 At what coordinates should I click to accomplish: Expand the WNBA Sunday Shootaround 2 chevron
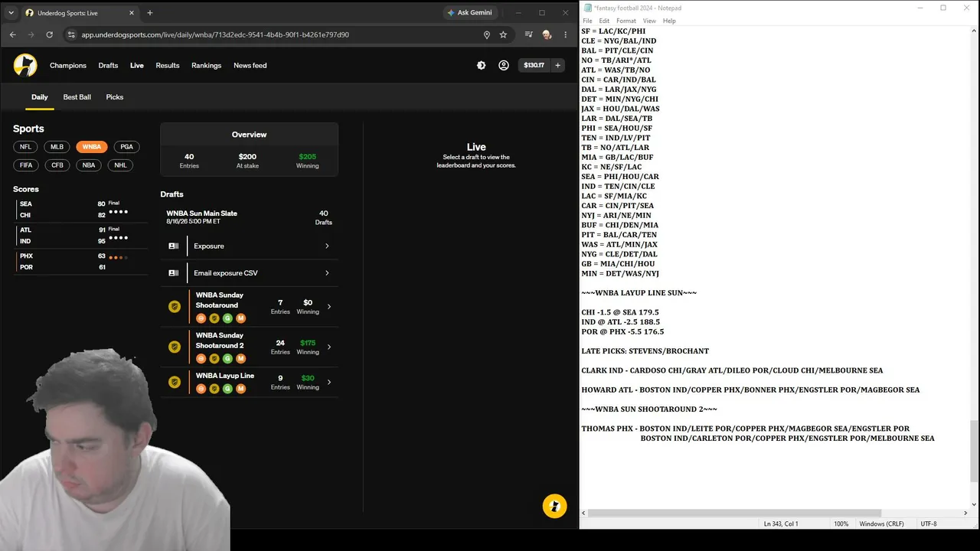tap(329, 347)
